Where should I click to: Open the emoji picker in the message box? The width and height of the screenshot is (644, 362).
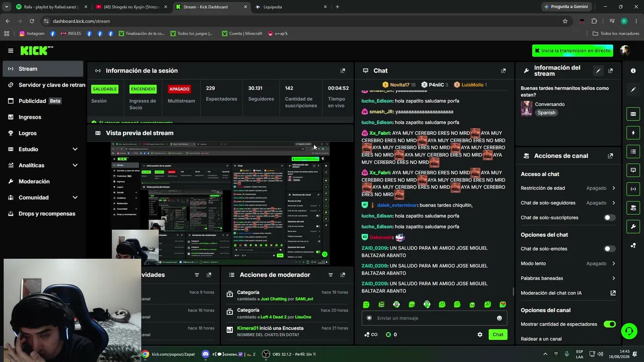(x=499, y=318)
